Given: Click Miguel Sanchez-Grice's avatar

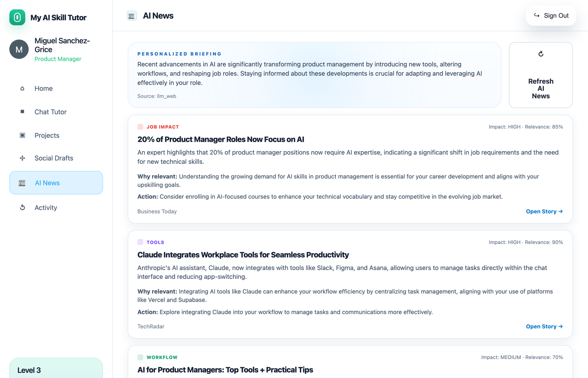Looking at the screenshot, I should pyautogui.click(x=19, y=49).
